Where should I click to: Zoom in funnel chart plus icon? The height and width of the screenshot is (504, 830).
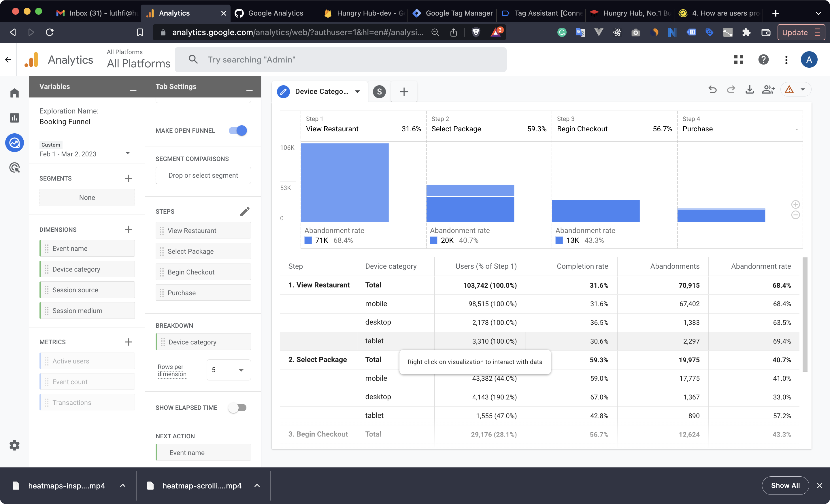point(795,204)
